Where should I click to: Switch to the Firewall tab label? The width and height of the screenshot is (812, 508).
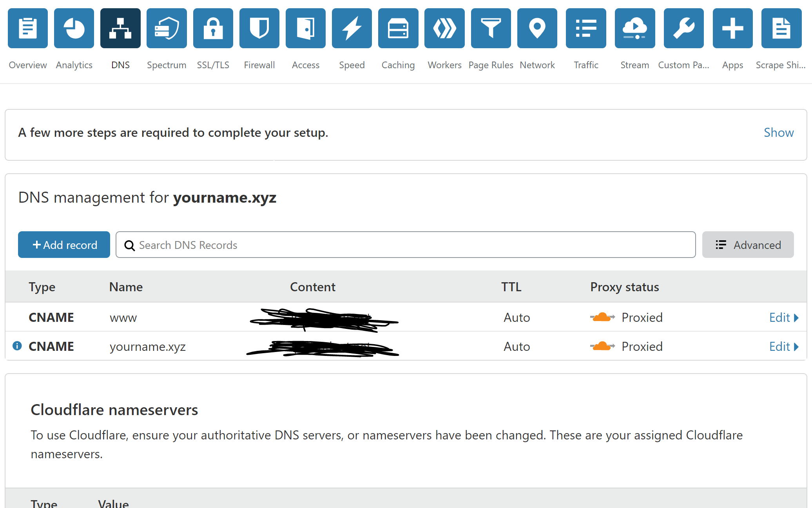tap(259, 65)
